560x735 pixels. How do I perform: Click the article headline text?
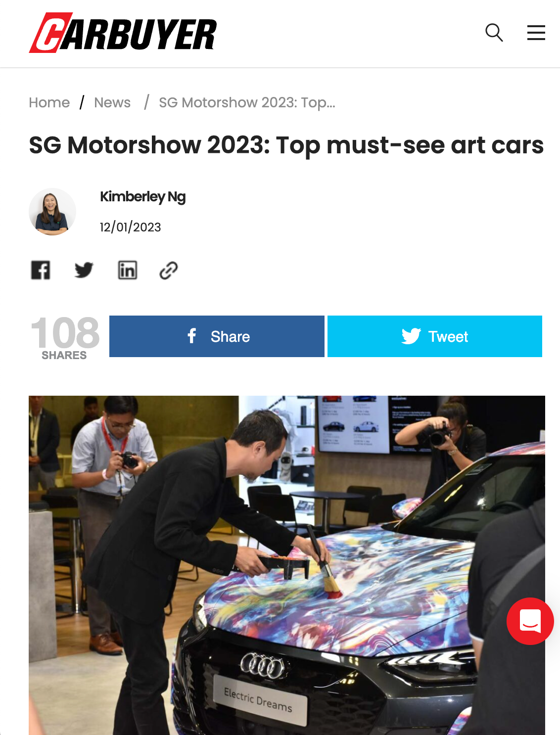286,145
